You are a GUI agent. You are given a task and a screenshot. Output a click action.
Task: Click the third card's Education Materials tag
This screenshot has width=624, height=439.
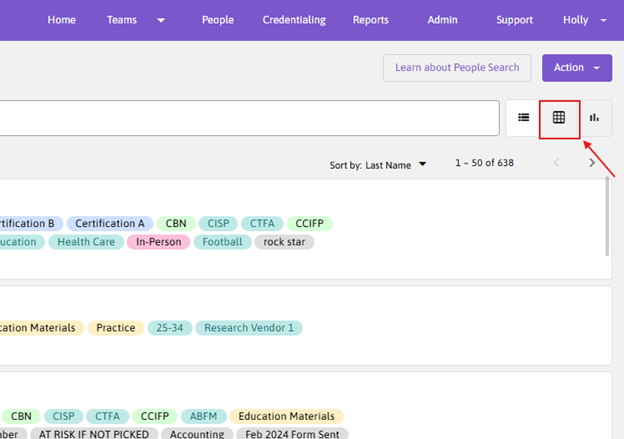(287, 416)
